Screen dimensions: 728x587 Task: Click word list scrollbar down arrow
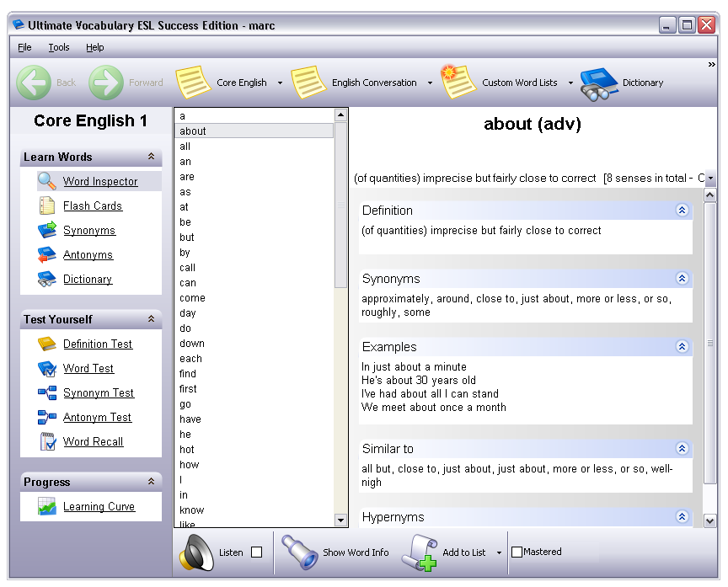[x=340, y=520]
